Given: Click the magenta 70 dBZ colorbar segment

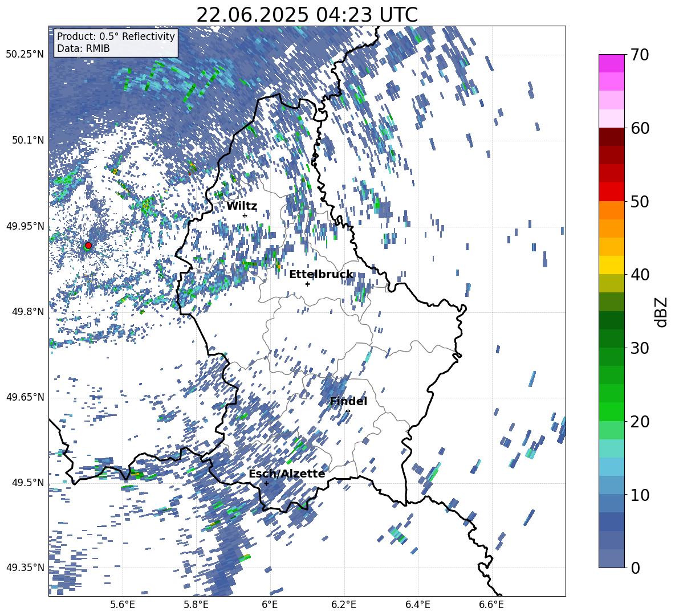Looking at the screenshot, I should (x=611, y=63).
